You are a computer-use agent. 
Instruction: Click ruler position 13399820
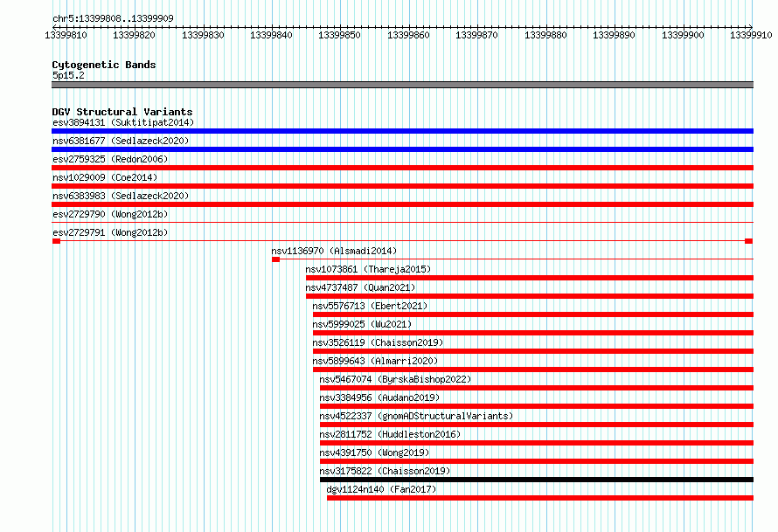134,35
